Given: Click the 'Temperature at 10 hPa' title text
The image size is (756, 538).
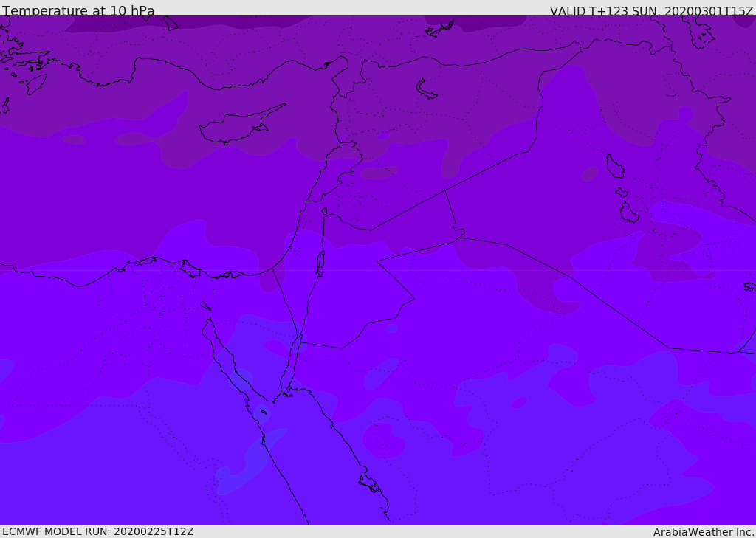Looking at the screenshot, I should [78, 10].
